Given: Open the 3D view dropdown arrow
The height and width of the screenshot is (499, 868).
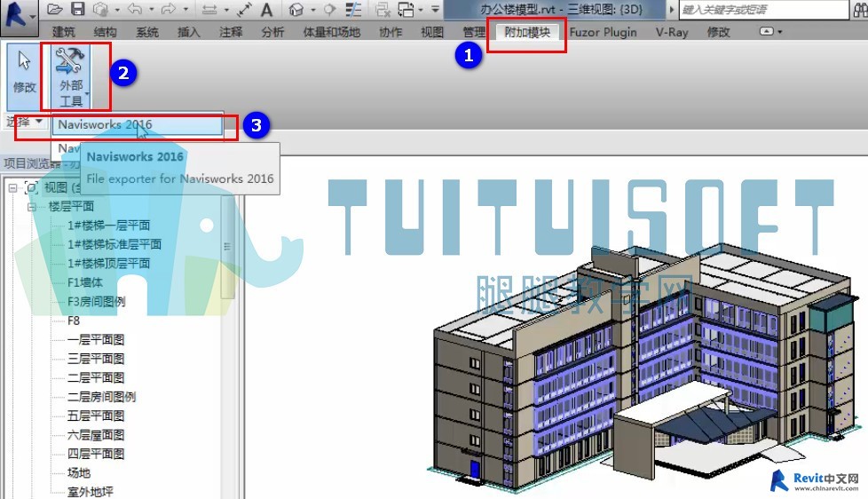Looking at the screenshot, I should point(312,10).
